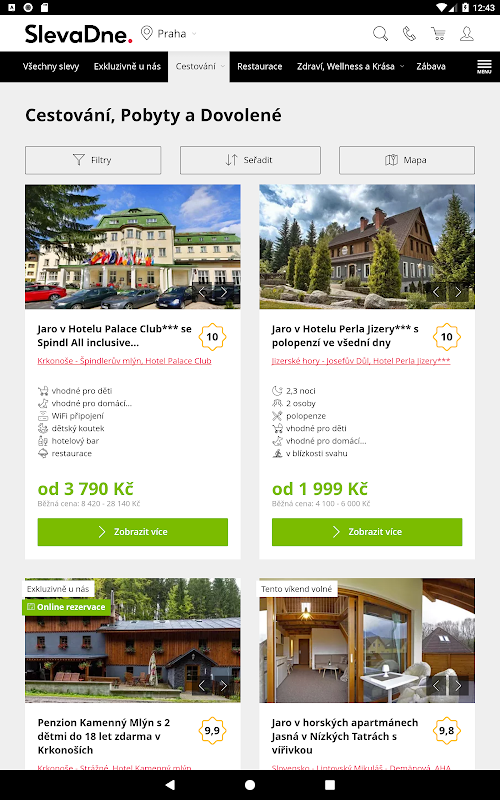Open the search magnifier icon
This screenshot has height=800, width=500.
pyautogui.click(x=380, y=34)
